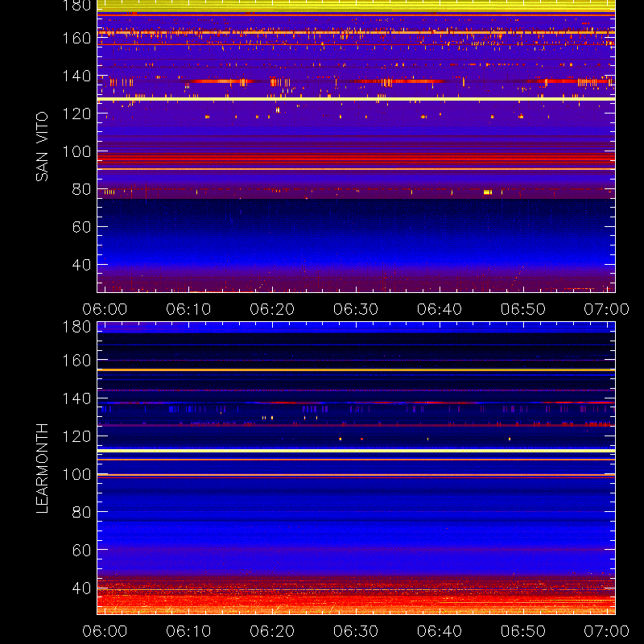
Task: Pick the 80 frequency tick in Learmonth plot
Action: coord(81,512)
